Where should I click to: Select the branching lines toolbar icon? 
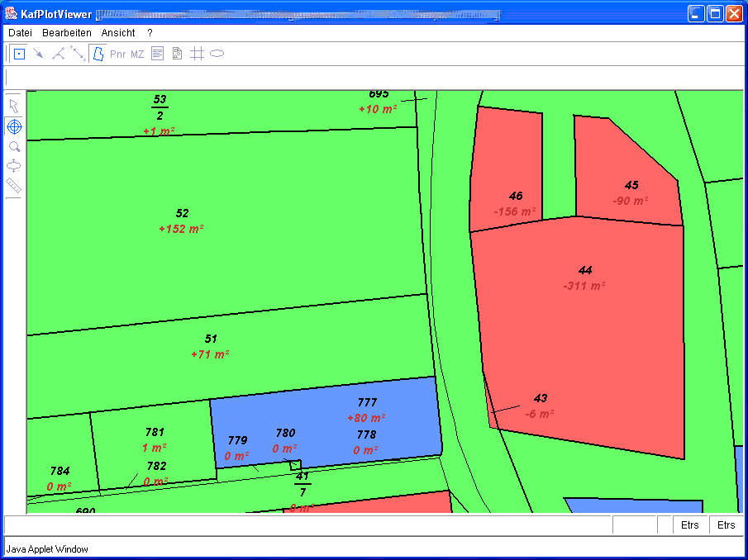tap(58, 54)
